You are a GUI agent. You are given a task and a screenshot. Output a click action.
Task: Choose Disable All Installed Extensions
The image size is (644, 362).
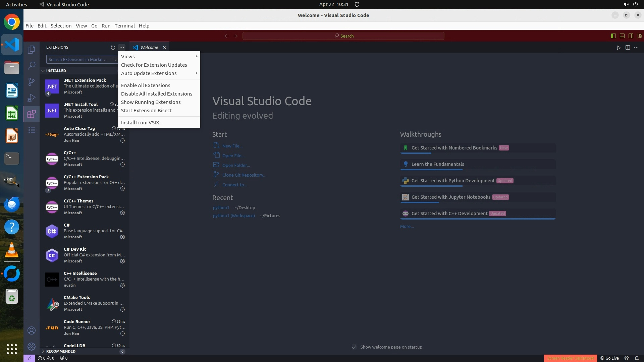click(157, 94)
